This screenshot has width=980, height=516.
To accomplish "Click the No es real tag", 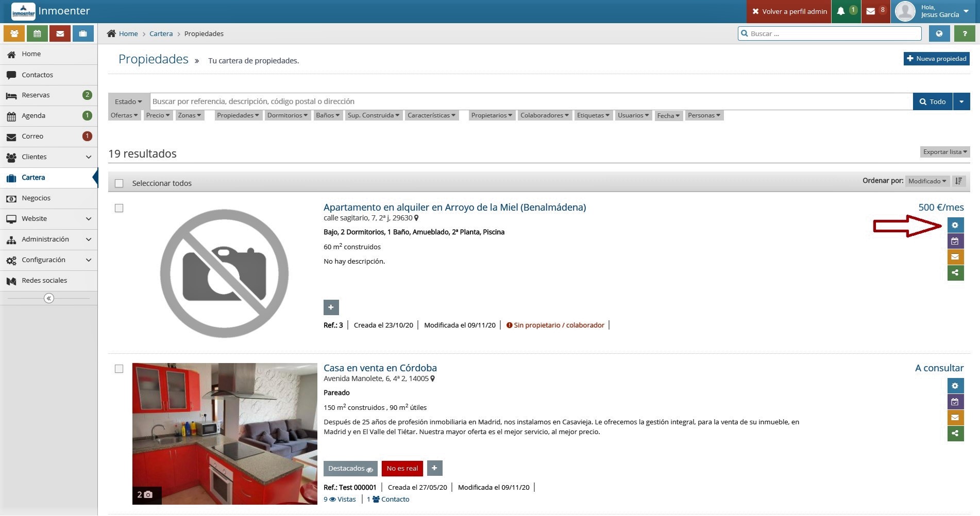I will [402, 469].
